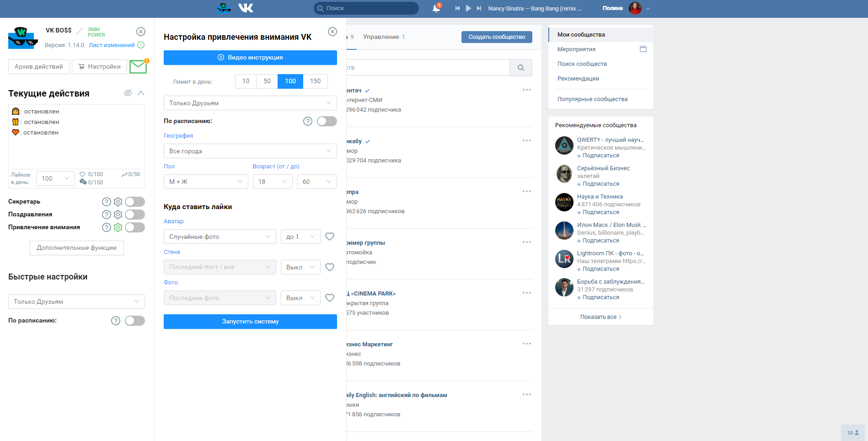Open the до 1 avatar count dropdown
Image resolution: width=868 pixels, height=441 pixels.
(x=300, y=237)
